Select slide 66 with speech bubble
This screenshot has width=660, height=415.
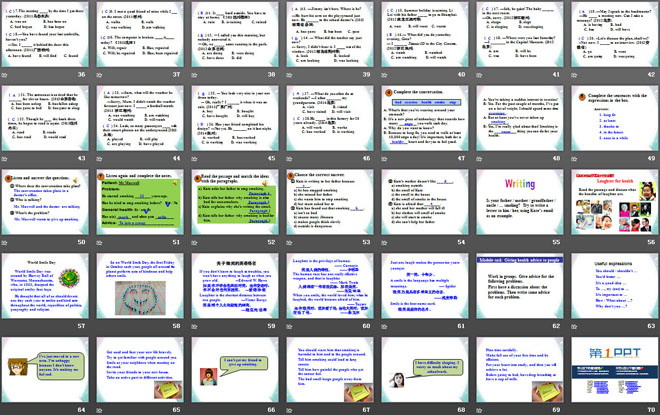coord(235,369)
